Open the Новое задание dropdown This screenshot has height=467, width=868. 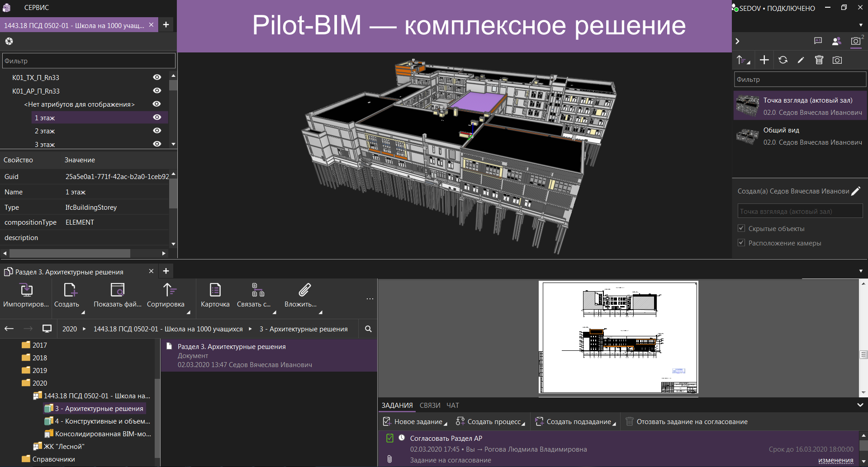click(446, 424)
